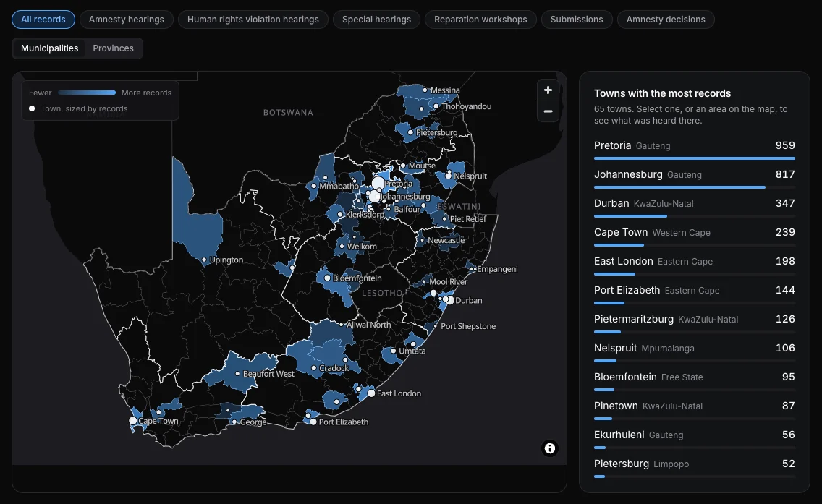Click the Mmabatho town marker

(314, 186)
